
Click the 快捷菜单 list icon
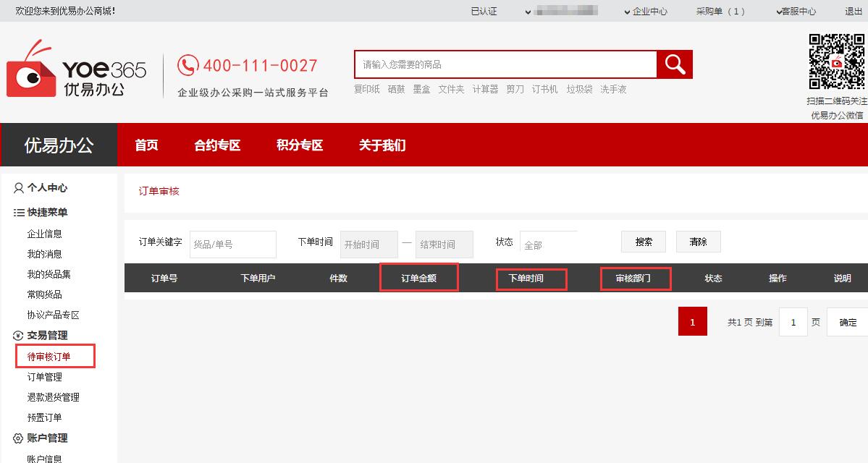click(19, 213)
